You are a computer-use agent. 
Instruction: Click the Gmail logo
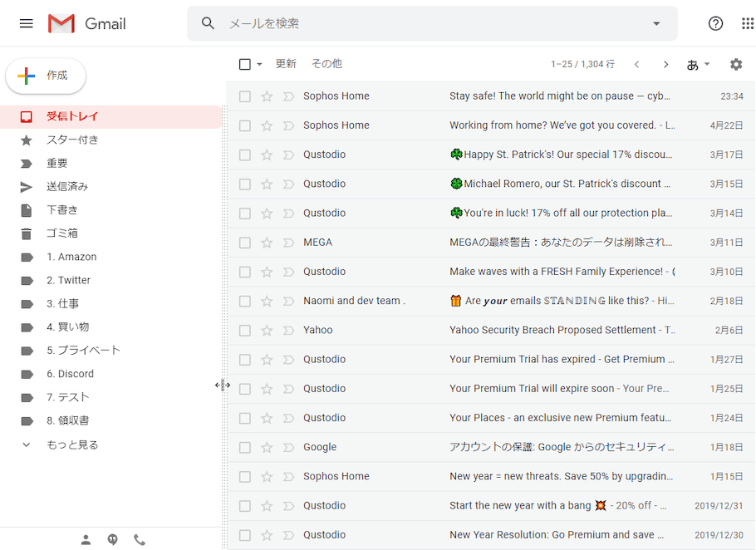(x=86, y=23)
